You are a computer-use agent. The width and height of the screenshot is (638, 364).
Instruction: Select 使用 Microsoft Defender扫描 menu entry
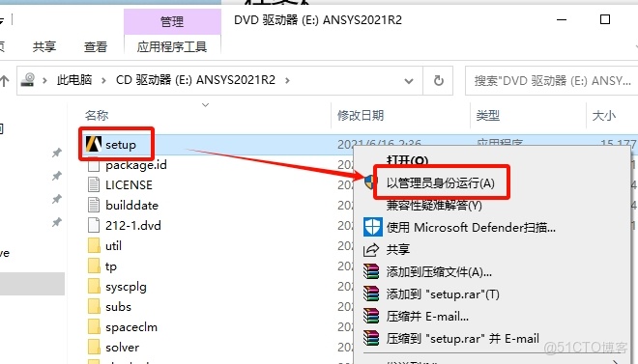471,227
